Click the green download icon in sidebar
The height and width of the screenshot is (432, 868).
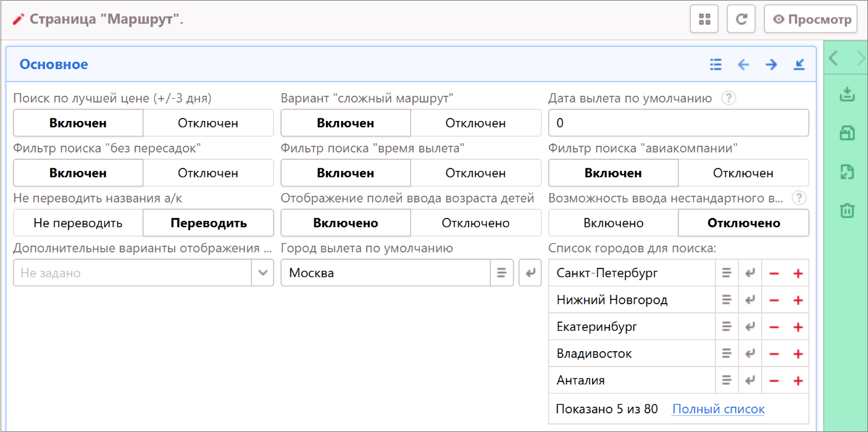(847, 94)
